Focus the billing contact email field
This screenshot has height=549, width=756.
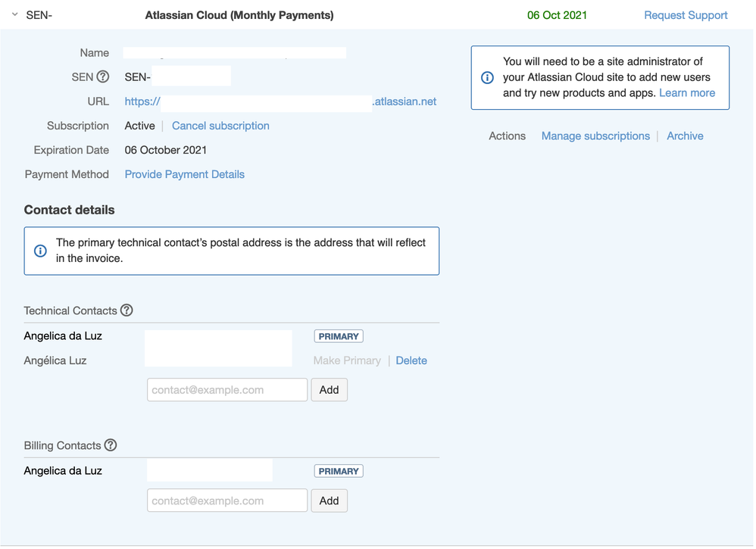tap(227, 501)
